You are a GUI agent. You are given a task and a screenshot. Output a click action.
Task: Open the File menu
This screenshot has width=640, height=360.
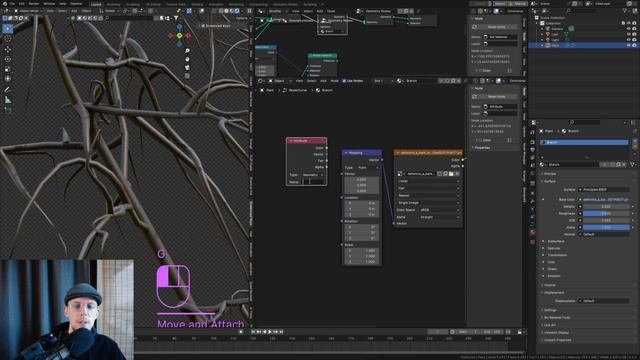(x=12, y=4)
